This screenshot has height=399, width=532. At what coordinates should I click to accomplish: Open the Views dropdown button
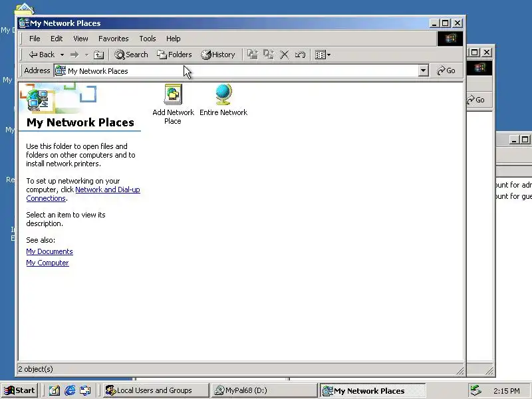coord(323,55)
